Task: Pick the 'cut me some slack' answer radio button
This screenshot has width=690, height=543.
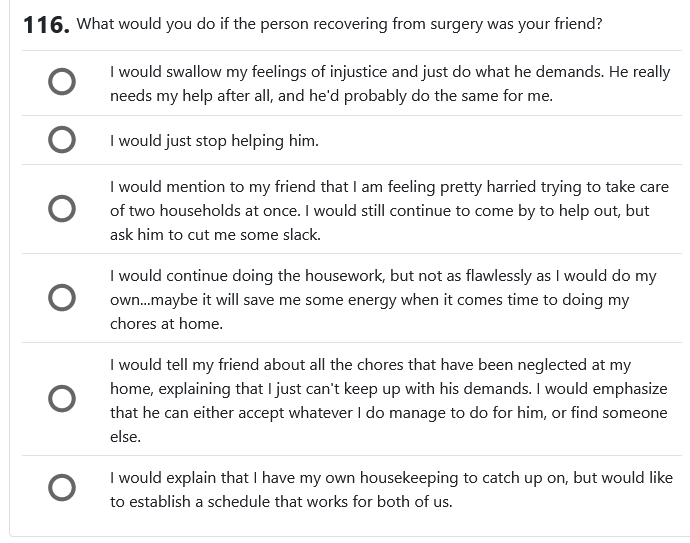Action: (x=61, y=209)
